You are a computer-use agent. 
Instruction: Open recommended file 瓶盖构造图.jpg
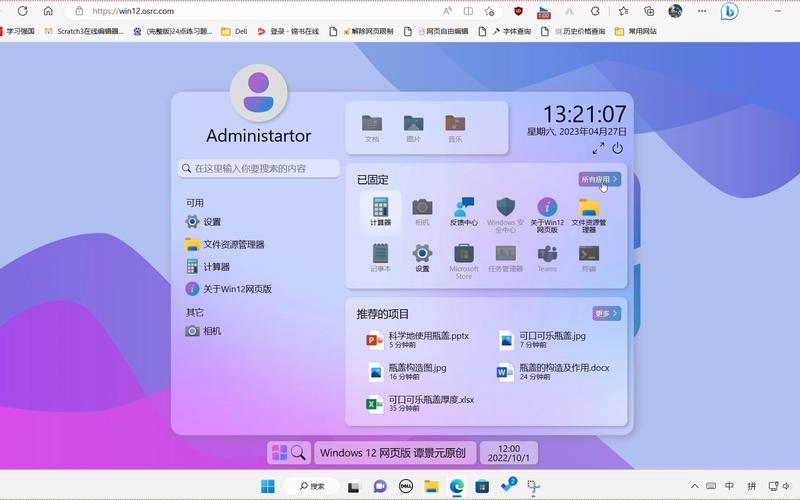(407, 371)
